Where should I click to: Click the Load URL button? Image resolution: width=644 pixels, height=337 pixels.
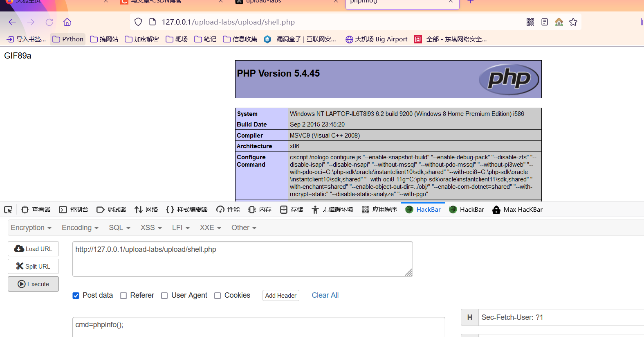click(x=33, y=249)
